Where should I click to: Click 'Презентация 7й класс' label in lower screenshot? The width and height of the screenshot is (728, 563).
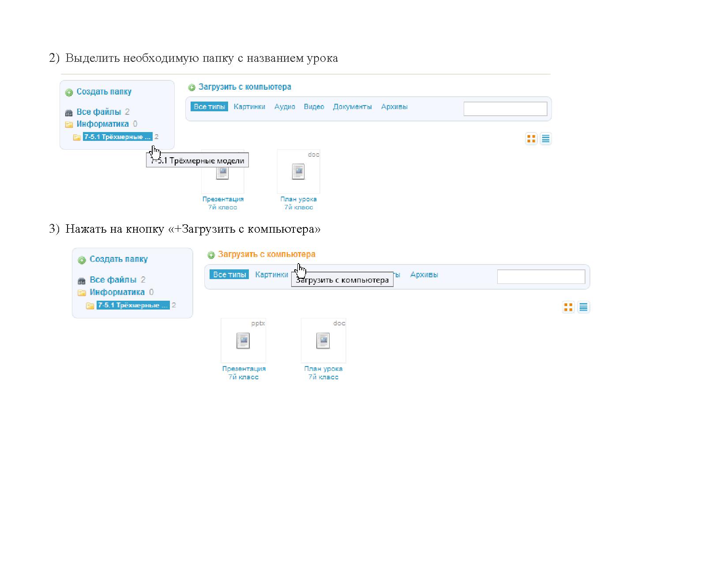244,373
